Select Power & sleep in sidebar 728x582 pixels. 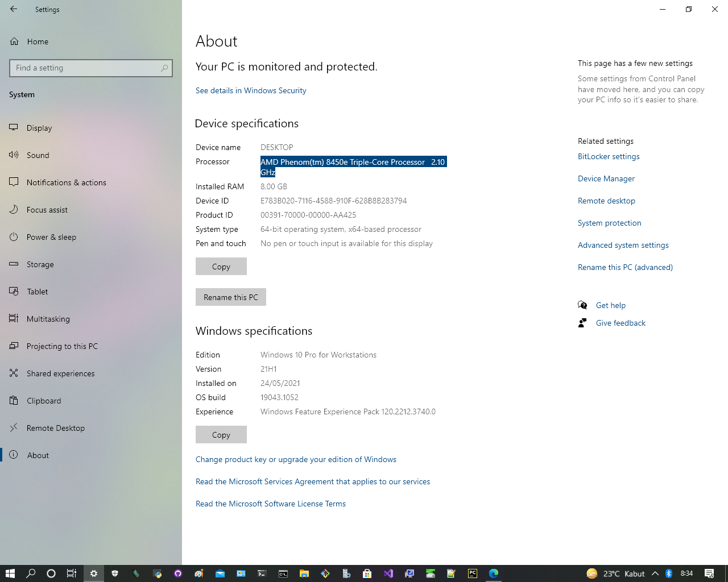(91, 237)
